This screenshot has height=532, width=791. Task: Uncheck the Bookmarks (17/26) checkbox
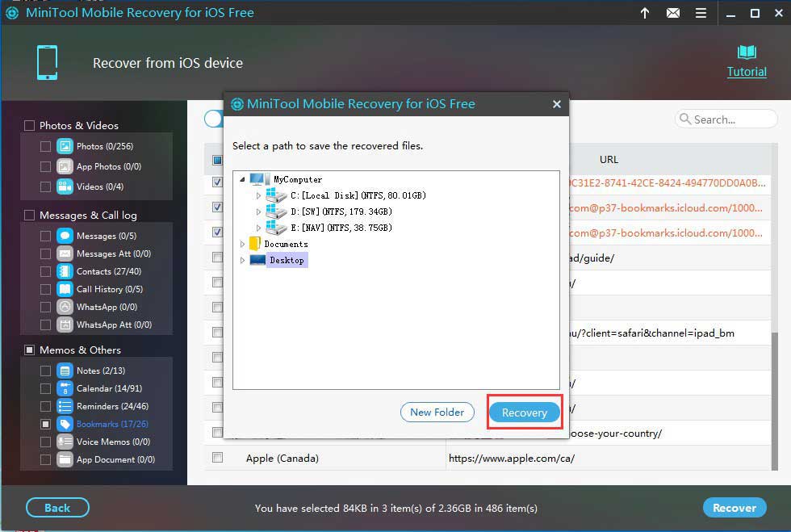click(45, 424)
